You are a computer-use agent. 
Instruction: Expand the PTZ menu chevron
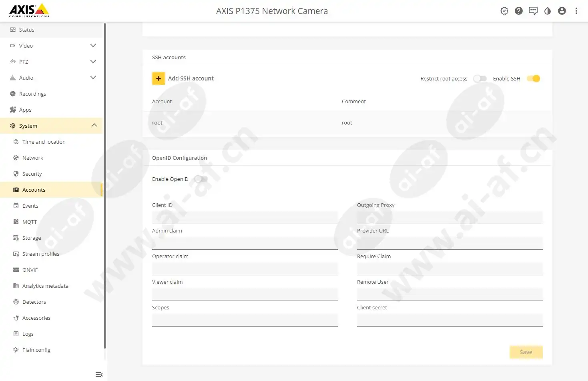(93, 62)
